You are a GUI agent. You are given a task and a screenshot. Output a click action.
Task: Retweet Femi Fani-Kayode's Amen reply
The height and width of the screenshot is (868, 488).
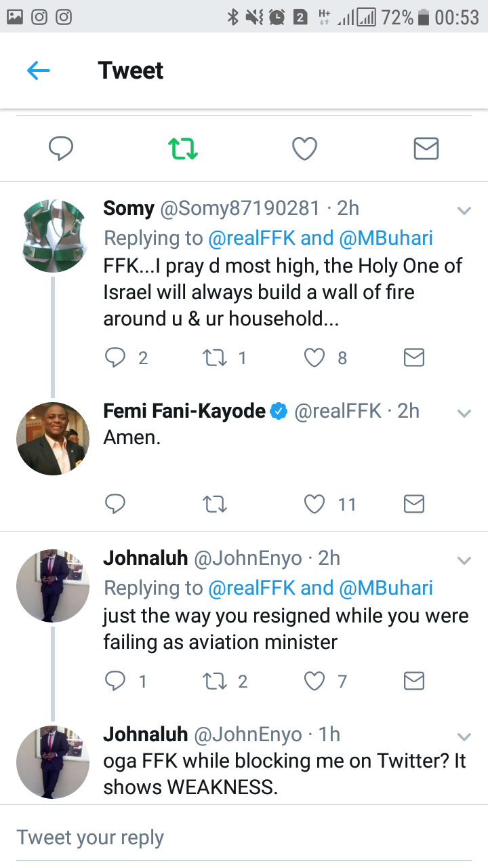click(214, 504)
